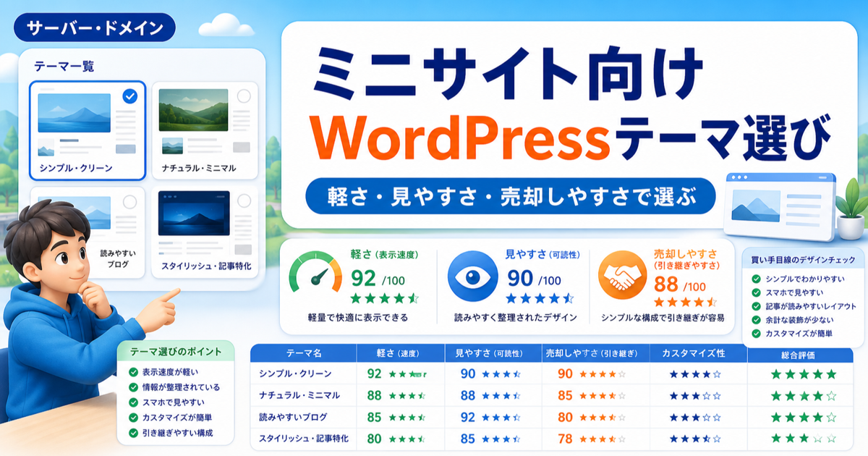Click the シンプル・クリーン row name in table
This screenshot has height=456, width=868.
[295, 374]
